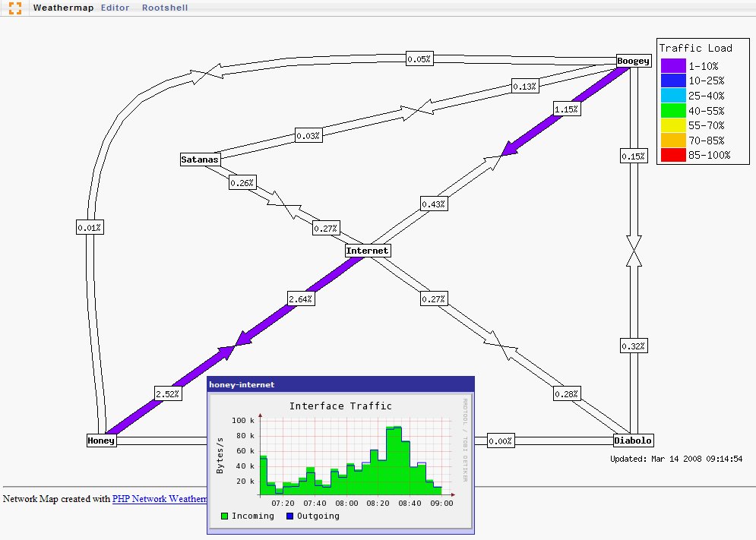Click the 0.05% label on top link
The height and width of the screenshot is (540, 756).
[419, 58]
